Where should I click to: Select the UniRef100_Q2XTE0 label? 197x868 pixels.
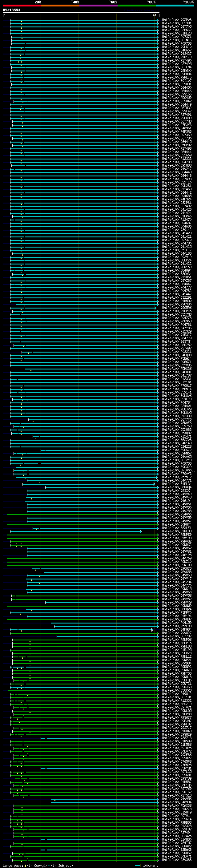pyautogui.click(x=176, y=182)
